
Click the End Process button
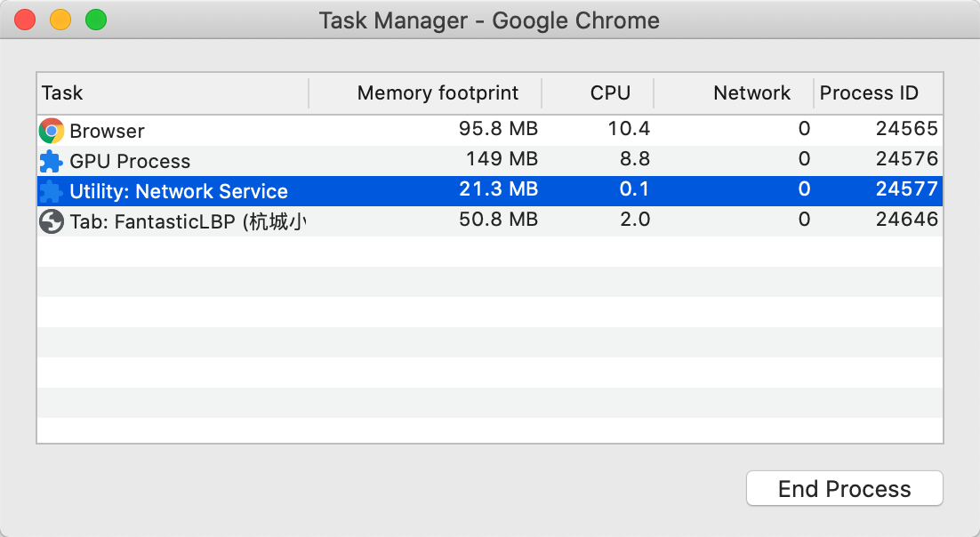[x=844, y=488]
